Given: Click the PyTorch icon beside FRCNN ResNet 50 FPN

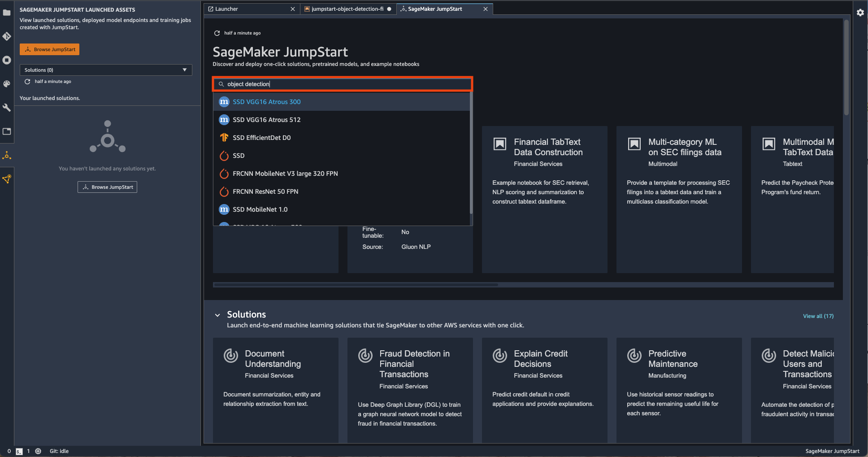Looking at the screenshot, I should pos(224,192).
